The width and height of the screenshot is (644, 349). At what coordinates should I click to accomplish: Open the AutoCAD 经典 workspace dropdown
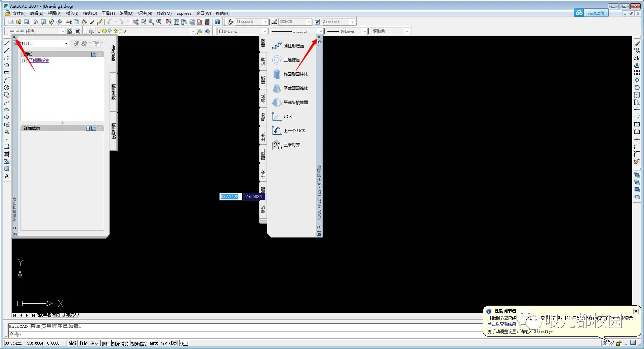pyautogui.click(x=63, y=31)
